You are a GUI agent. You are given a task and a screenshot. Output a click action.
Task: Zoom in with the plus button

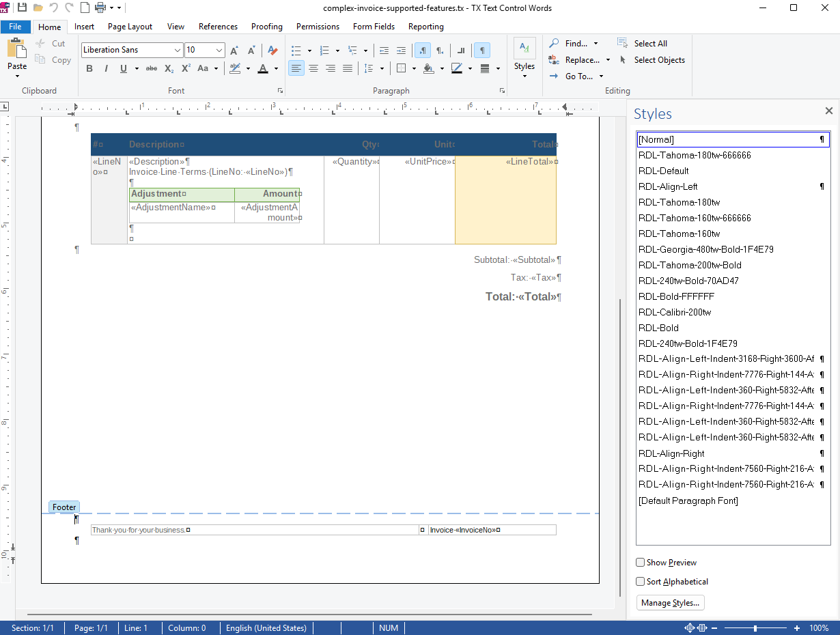pos(797,628)
